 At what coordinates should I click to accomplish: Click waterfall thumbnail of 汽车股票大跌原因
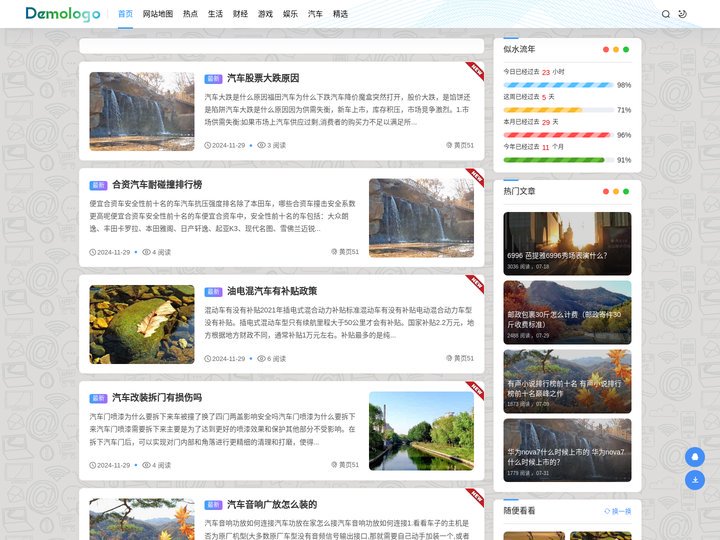pos(142,111)
